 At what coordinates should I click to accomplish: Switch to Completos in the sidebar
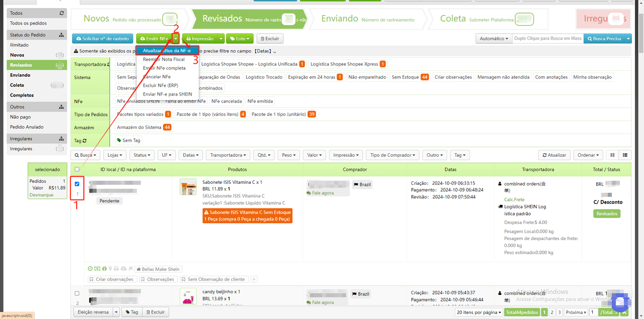[21, 95]
